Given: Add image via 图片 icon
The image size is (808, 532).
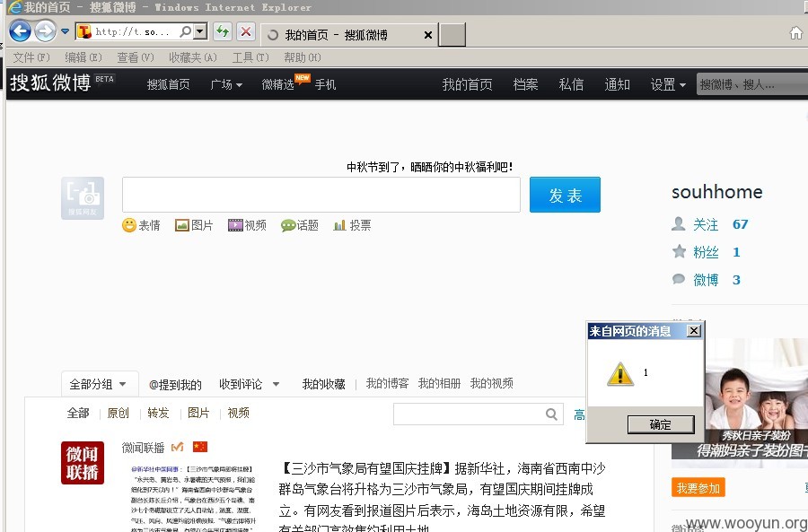Looking at the screenshot, I should pos(194,225).
